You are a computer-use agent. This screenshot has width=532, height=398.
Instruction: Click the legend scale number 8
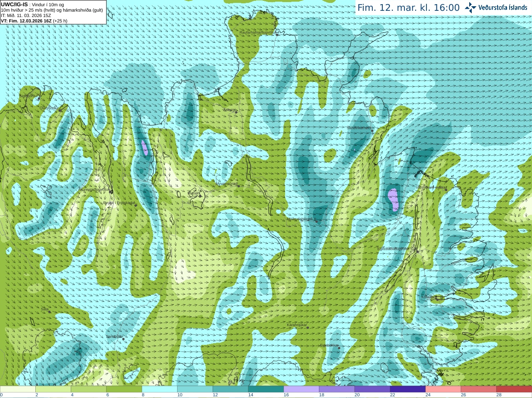tap(143, 395)
